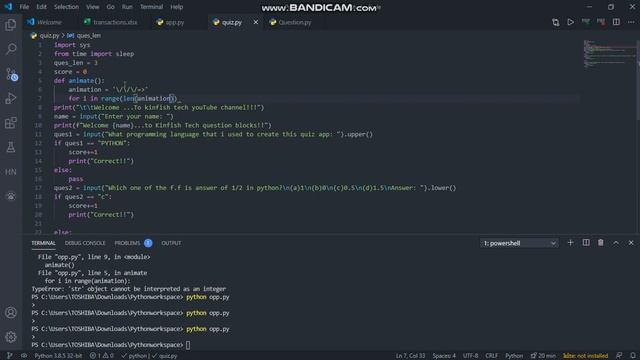Image resolution: width=640 pixels, height=360 pixels.
Task: Run the Python file with play icon
Action: coord(571,22)
